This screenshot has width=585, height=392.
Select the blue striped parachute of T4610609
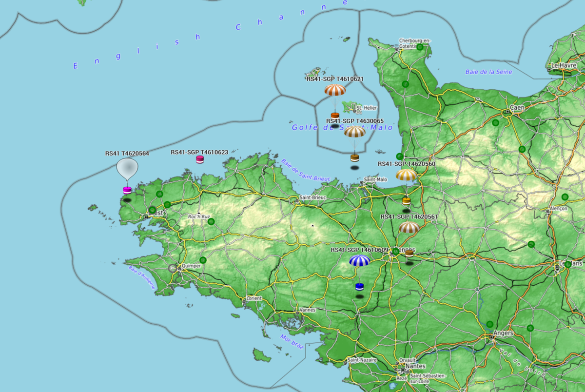pos(359,260)
